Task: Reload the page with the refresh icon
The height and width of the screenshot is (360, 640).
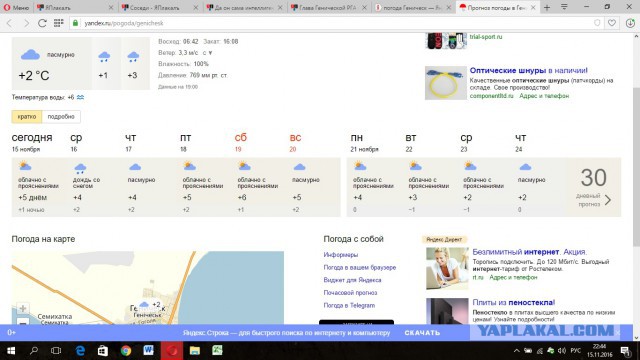Action: (x=42, y=23)
